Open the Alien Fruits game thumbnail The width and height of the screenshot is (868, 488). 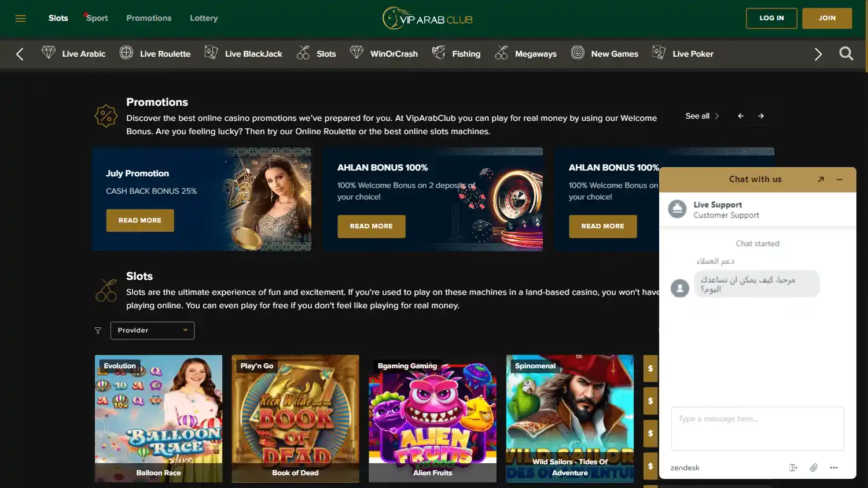[432, 419]
